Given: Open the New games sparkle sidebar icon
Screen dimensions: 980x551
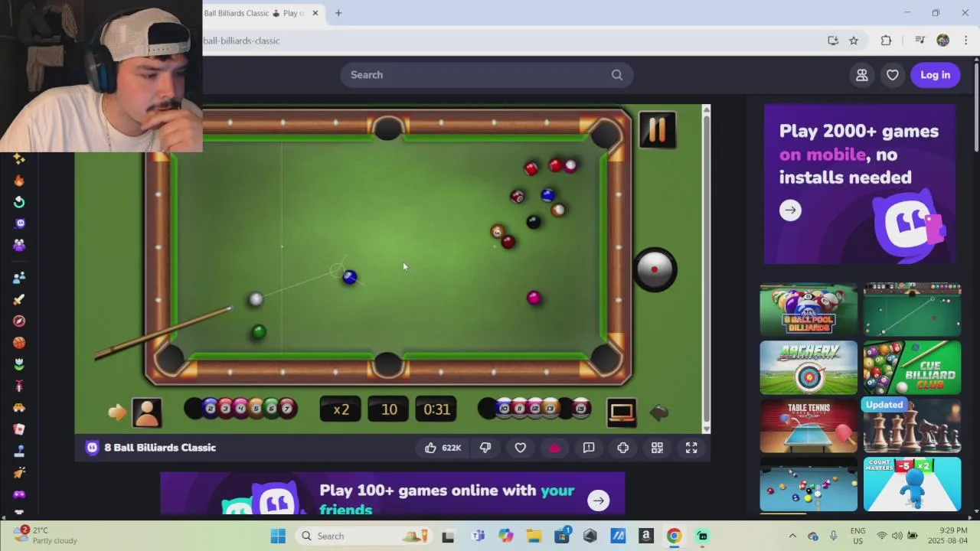Looking at the screenshot, I should 19,159.
